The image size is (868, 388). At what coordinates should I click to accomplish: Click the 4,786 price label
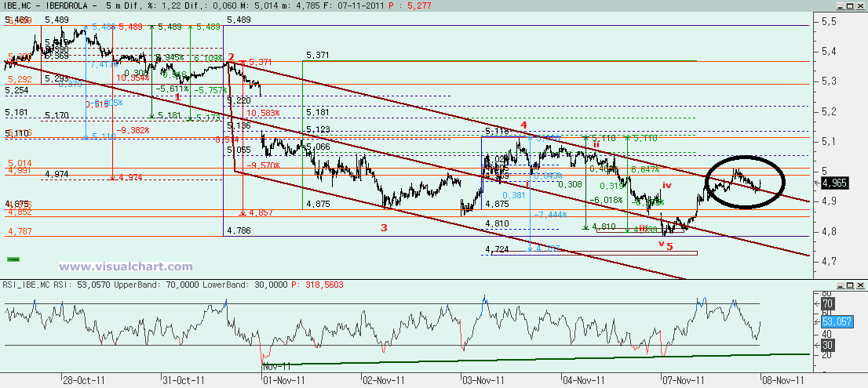click(239, 230)
